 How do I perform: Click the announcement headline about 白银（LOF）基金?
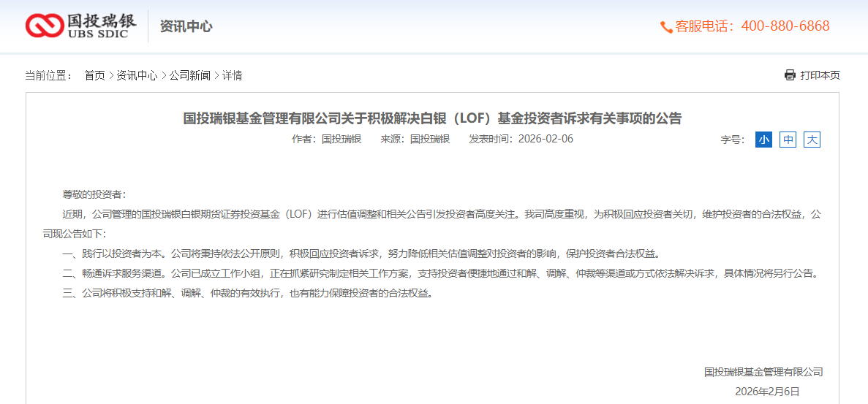pos(432,118)
